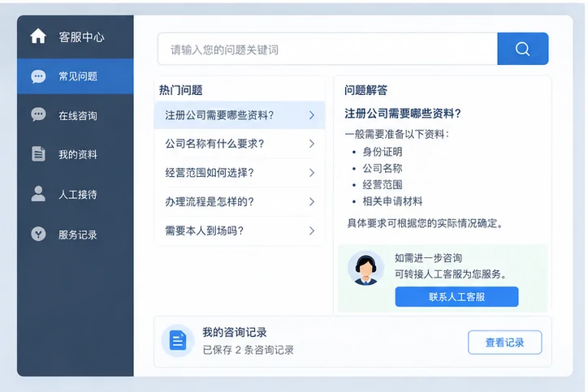
Task: Click the blue document icon beside 我的咨询记录
Action: 178,341
